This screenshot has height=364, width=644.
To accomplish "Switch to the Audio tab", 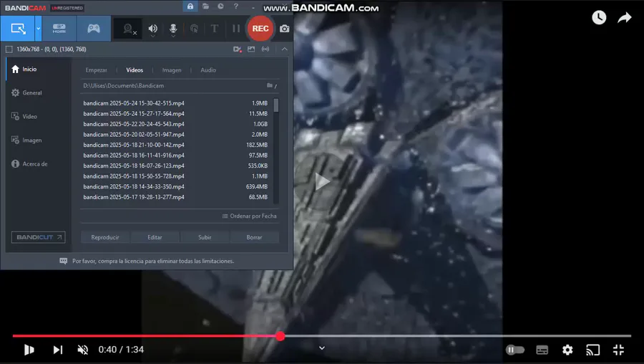I will coord(208,70).
